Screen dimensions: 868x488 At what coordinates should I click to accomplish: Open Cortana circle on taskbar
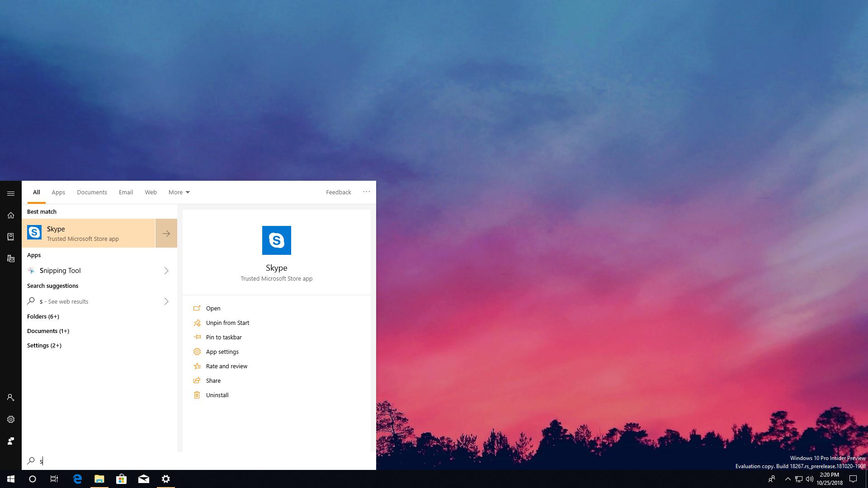(x=33, y=479)
